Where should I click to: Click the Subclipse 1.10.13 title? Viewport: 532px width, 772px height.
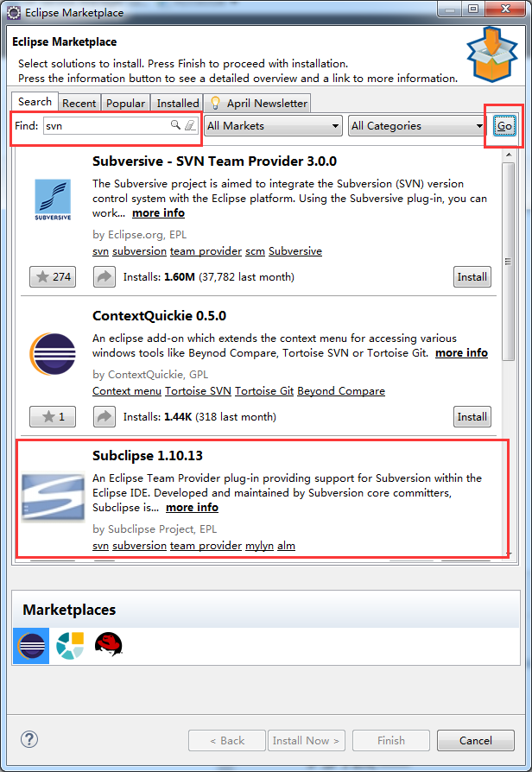[148, 455]
